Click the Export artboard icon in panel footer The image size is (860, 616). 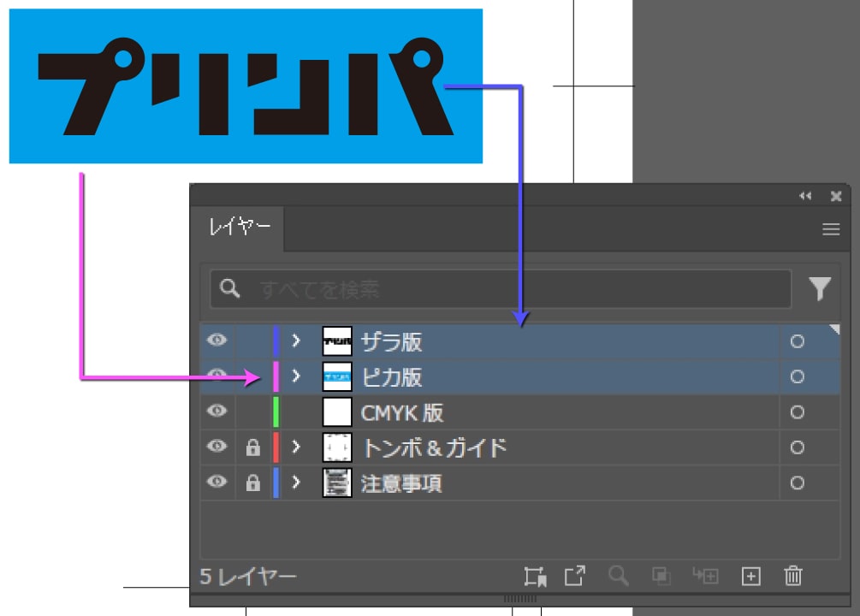[536, 577]
